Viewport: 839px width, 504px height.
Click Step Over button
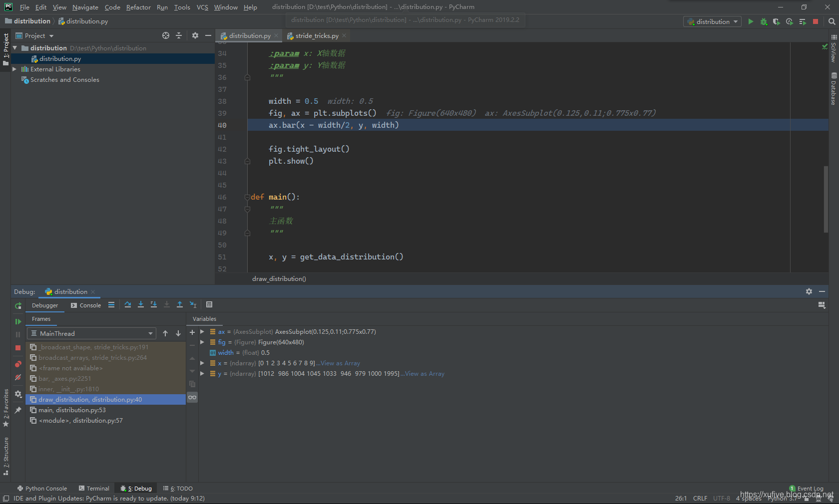click(128, 304)
